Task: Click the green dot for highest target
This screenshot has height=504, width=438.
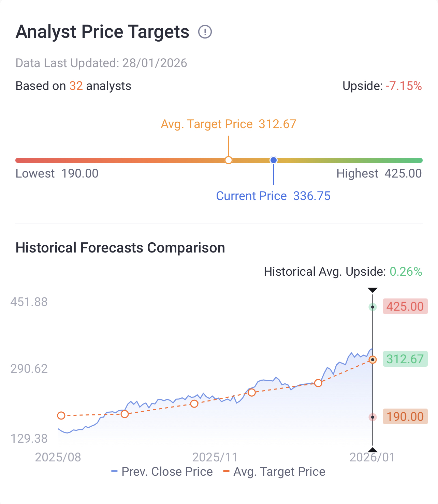Action: 373,307
